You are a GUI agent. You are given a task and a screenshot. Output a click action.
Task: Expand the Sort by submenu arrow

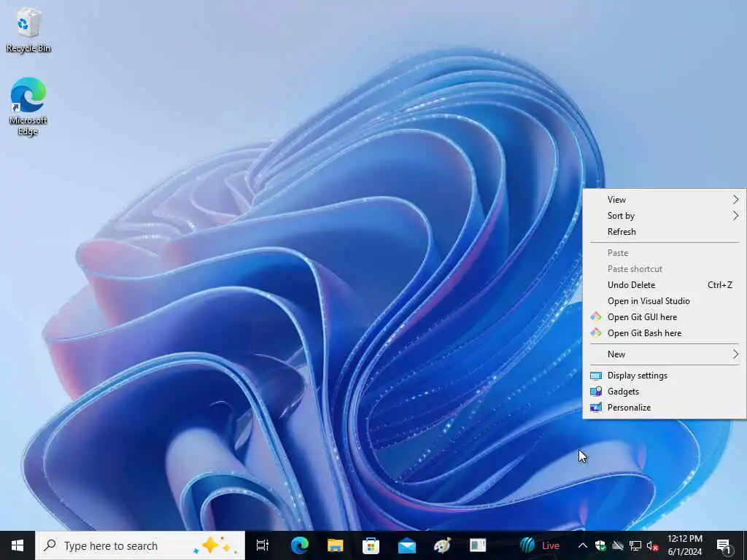coord(735,216)
